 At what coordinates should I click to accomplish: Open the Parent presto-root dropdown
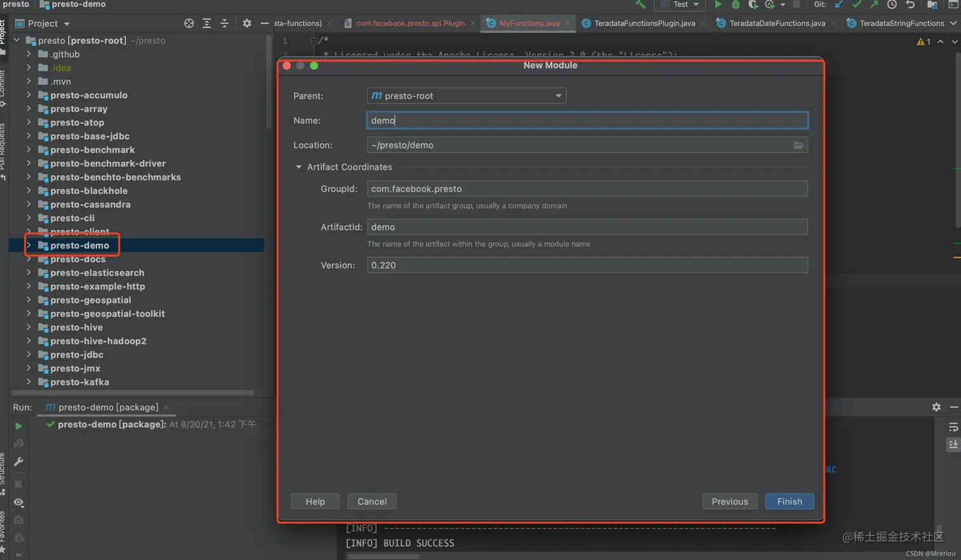click(x=467, y=96)
